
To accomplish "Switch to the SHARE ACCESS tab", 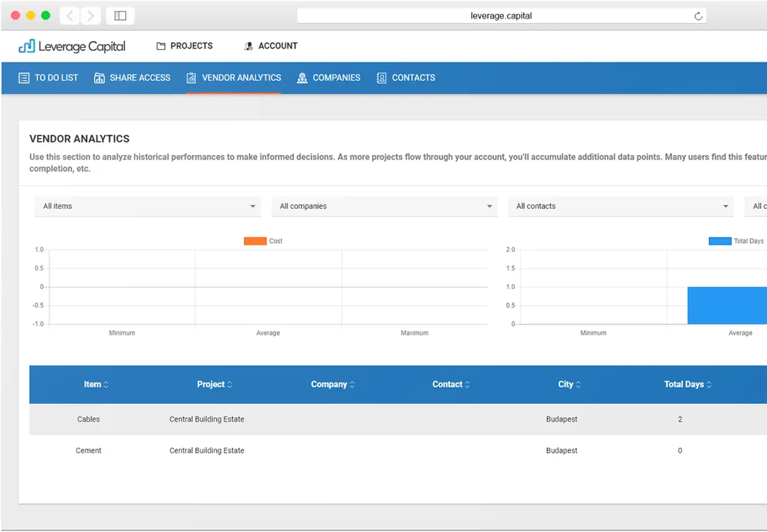I will pyautogui.click(x=132, y=78).
